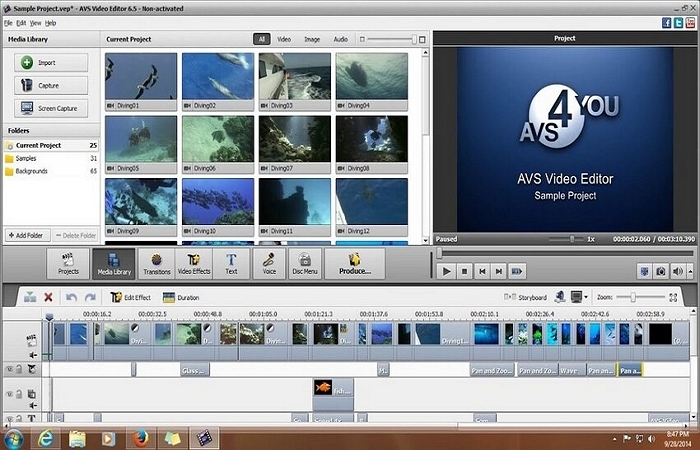Mute the overlay track audio
Image resolution: width=700 pixels, height=450 pixels.
pos(33,405)
